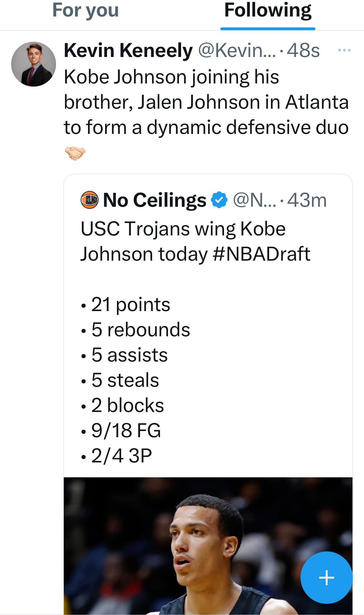
Task: Open the quoted tweet's player photo
Action: pos(187,545)
